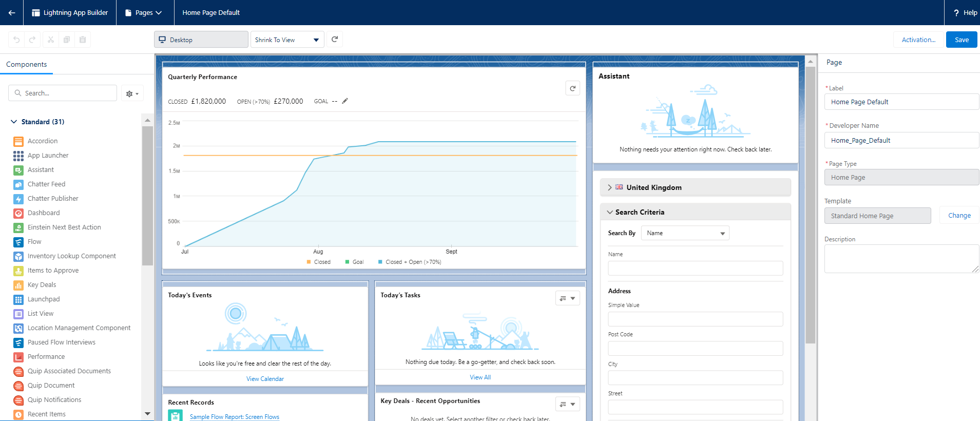This screenshot has width=980, height=421.
Task: Select the Einstein Next Best Action component
Action: coord(64,227)
